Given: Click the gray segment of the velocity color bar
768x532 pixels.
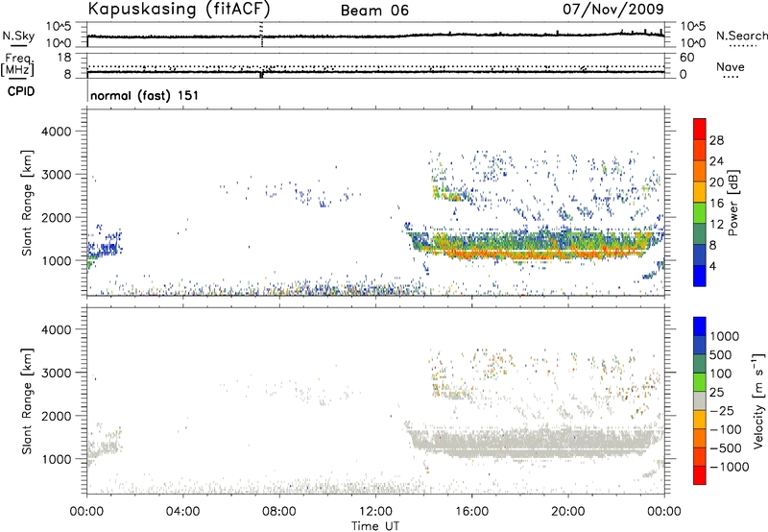Looking at the screenshot, I should pos(700,401).
